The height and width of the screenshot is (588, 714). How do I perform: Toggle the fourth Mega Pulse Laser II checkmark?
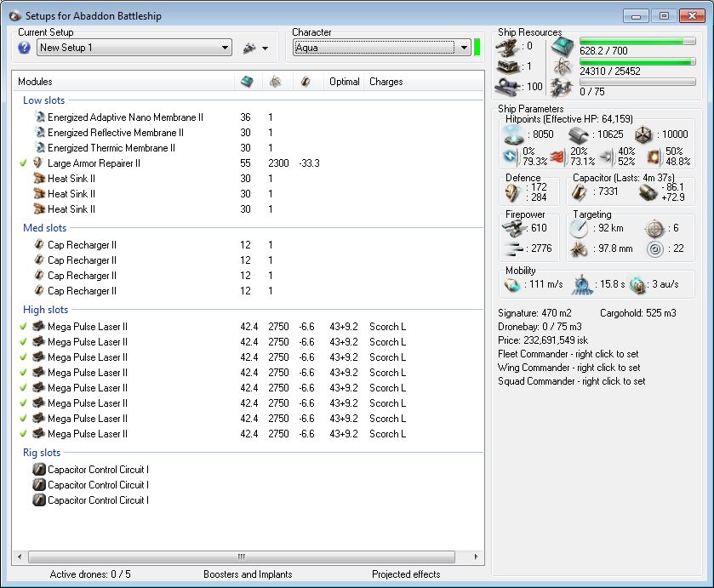(23, 373)
